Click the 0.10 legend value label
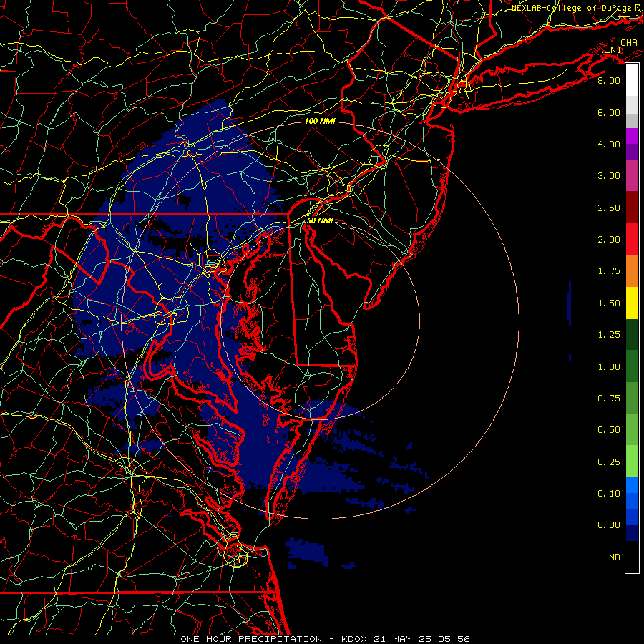Screen dimensions: 644x644 point(609,494)
